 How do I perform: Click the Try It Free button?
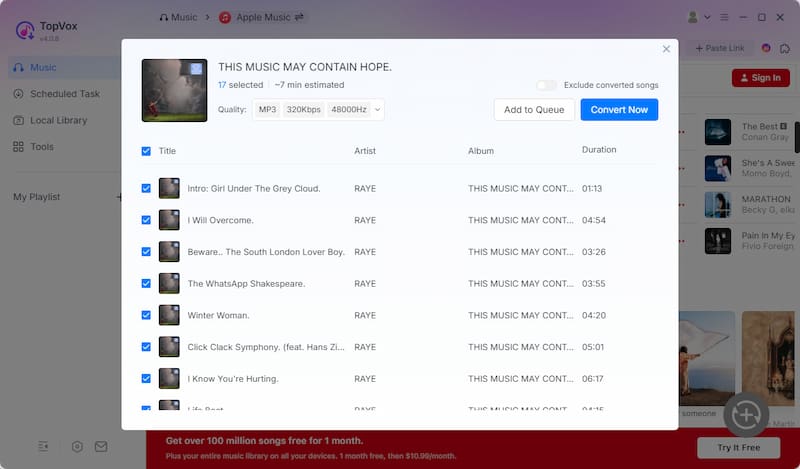[738, 448]
